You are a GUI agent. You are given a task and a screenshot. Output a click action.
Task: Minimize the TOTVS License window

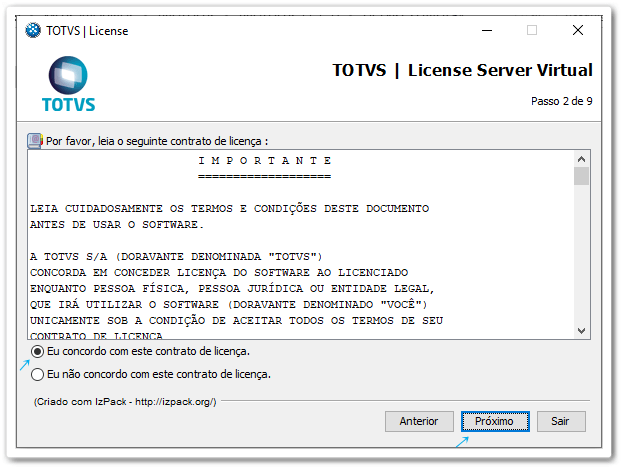pyautogui.click(x=487, y=30)
